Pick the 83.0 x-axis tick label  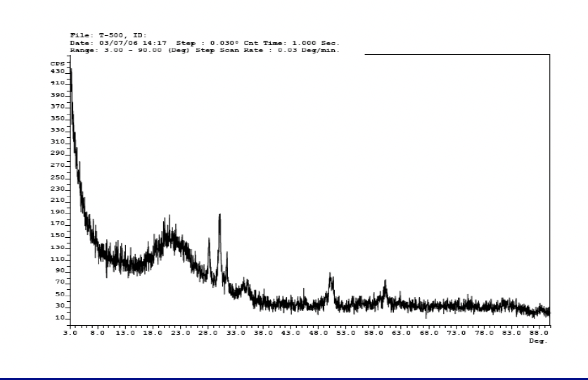(x=511, y=333)
